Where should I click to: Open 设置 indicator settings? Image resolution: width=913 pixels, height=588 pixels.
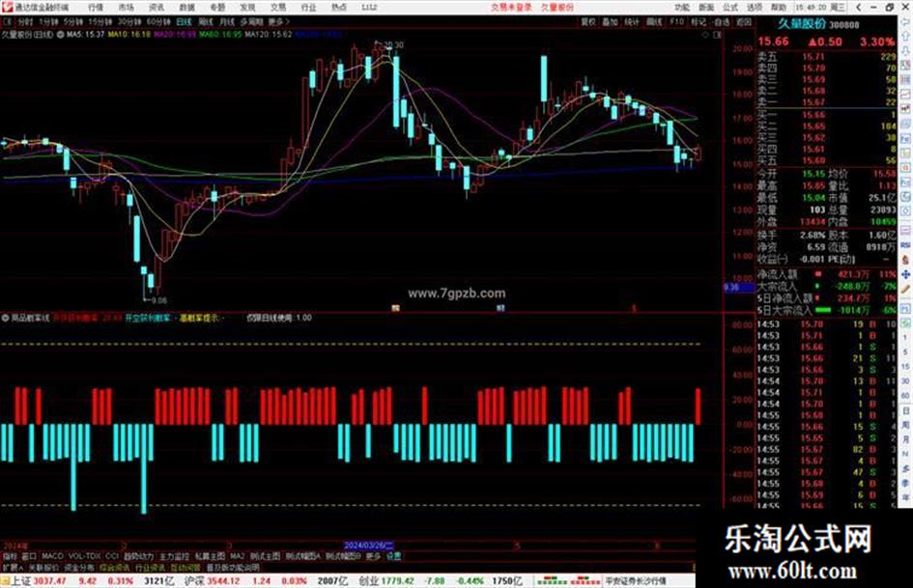tap(394, 556)
